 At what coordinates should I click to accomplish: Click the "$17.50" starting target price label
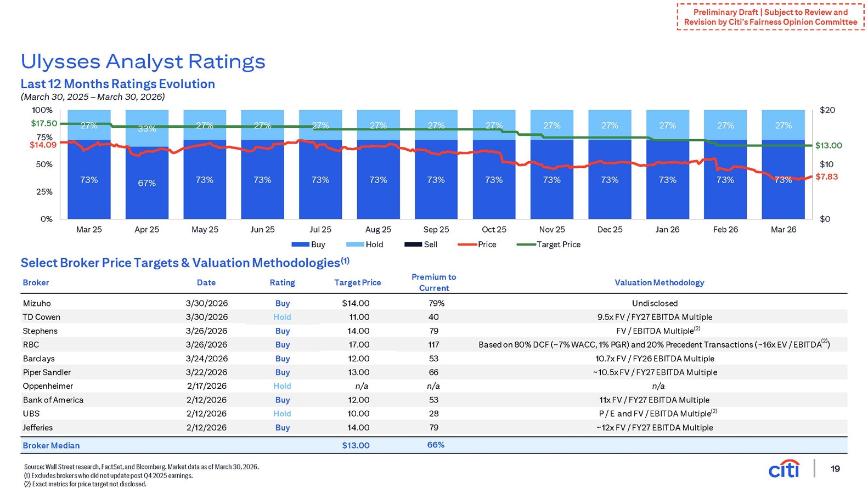coord(44,124)
